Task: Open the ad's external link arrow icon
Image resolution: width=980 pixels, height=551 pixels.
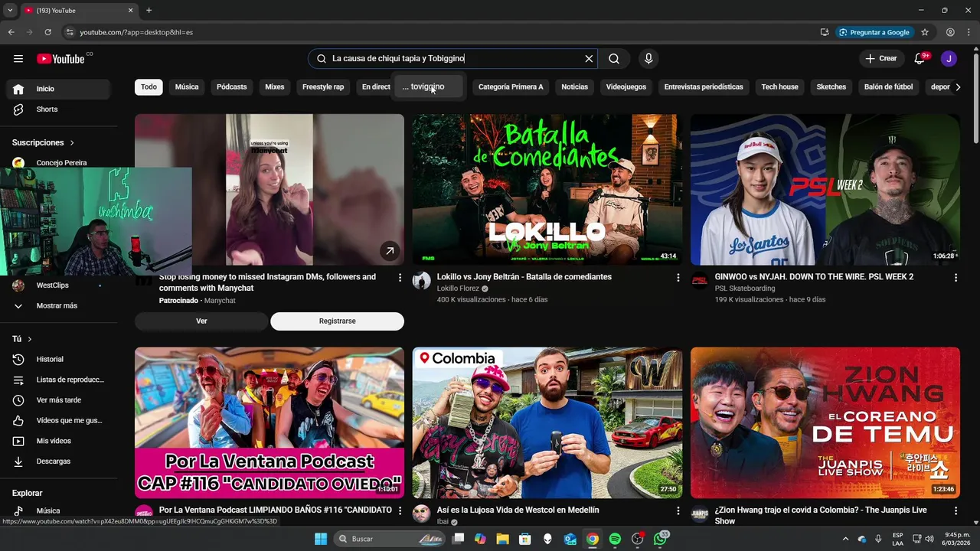Action: (x=390, y=251)
